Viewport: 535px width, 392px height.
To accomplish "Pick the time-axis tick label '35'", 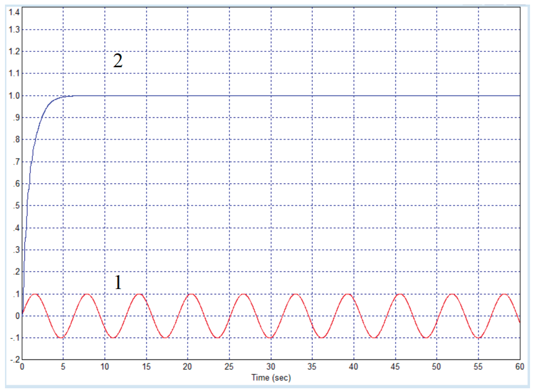I will (312, 367).
